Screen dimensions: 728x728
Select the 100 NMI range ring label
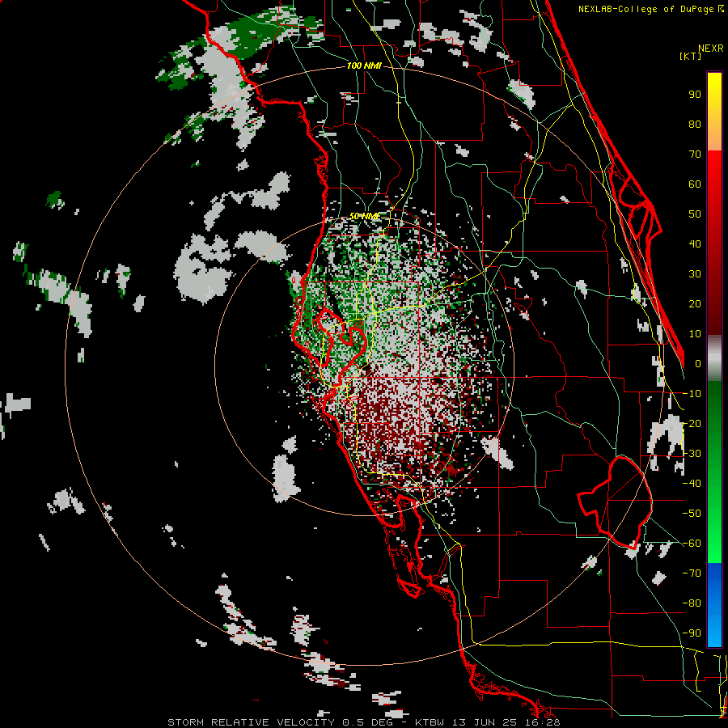click(364, 66)
